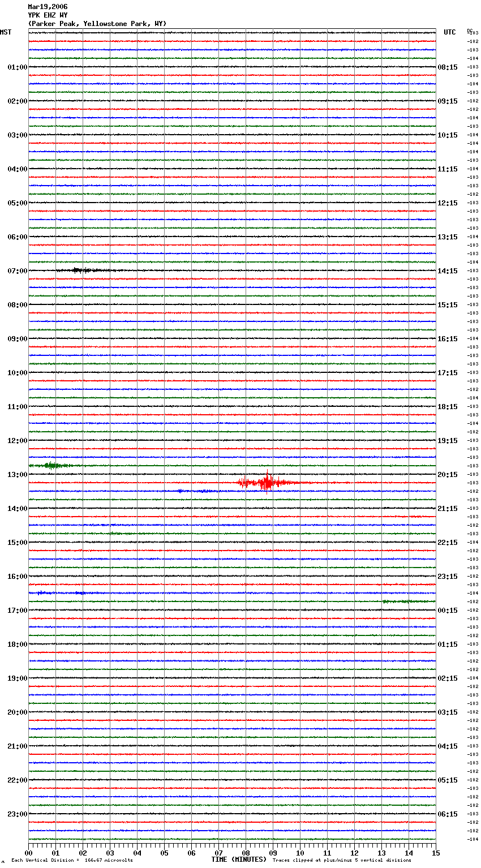The height and width of the screenshot is (868, 481).
Task: Click the green seismic burst before 13:00
Action: (52, 466)
